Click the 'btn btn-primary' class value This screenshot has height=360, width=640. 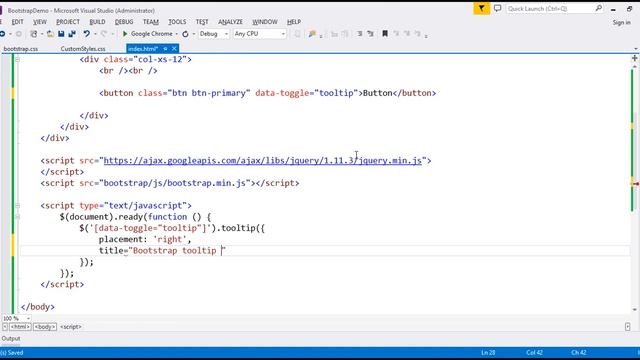click(208, 93)
